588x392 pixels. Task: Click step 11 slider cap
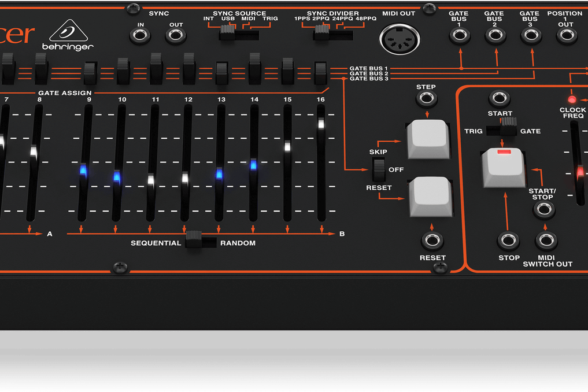151,180
